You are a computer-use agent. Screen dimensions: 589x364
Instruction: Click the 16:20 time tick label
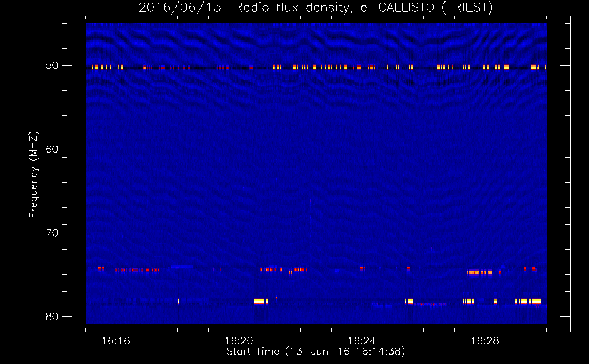pos(239,341)
